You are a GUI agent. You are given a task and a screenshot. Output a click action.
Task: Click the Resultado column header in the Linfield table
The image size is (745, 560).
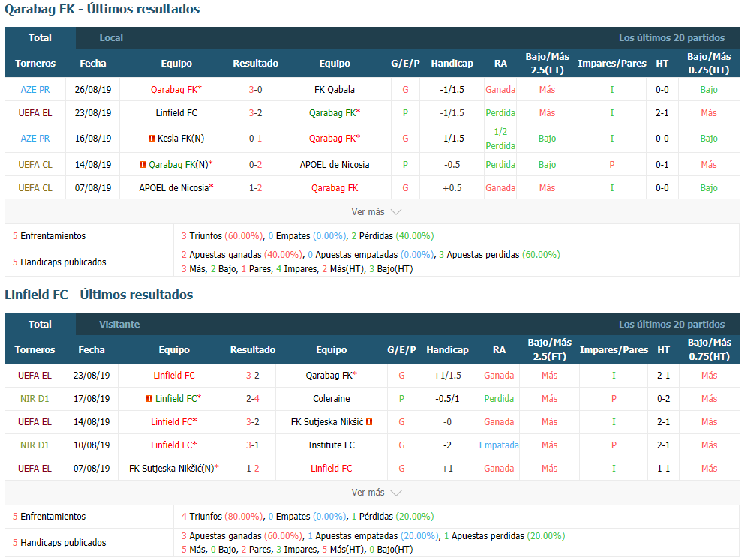click(253, 350)
